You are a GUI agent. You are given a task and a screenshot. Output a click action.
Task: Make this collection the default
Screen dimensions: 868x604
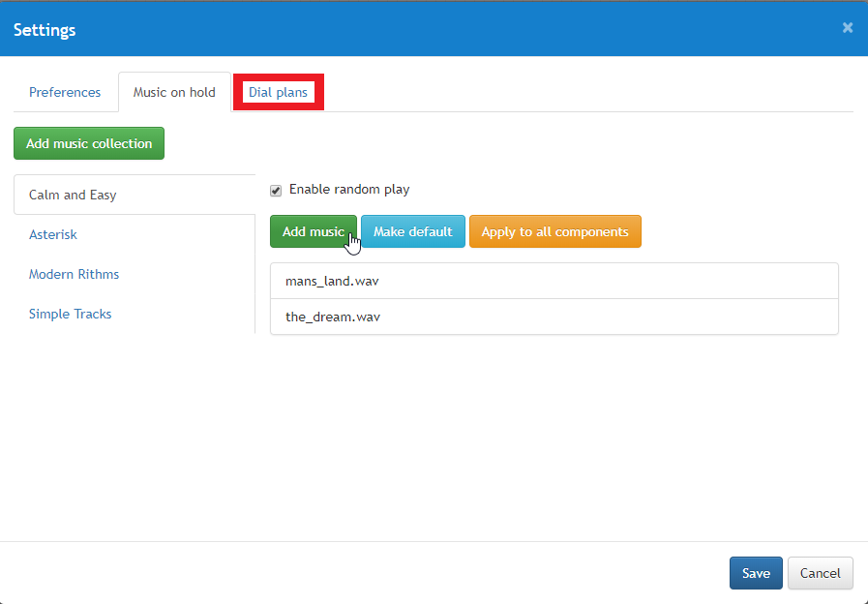413,231
